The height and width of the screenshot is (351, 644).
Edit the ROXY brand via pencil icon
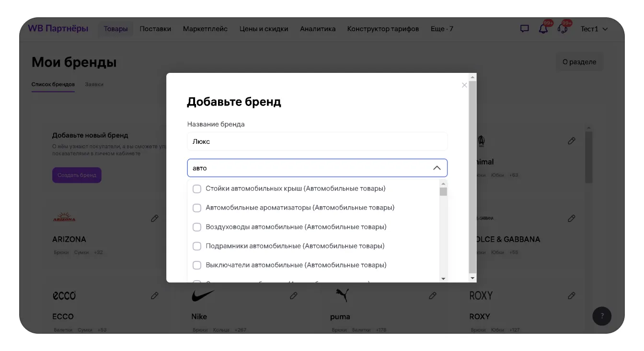click(x=571, y=295)
